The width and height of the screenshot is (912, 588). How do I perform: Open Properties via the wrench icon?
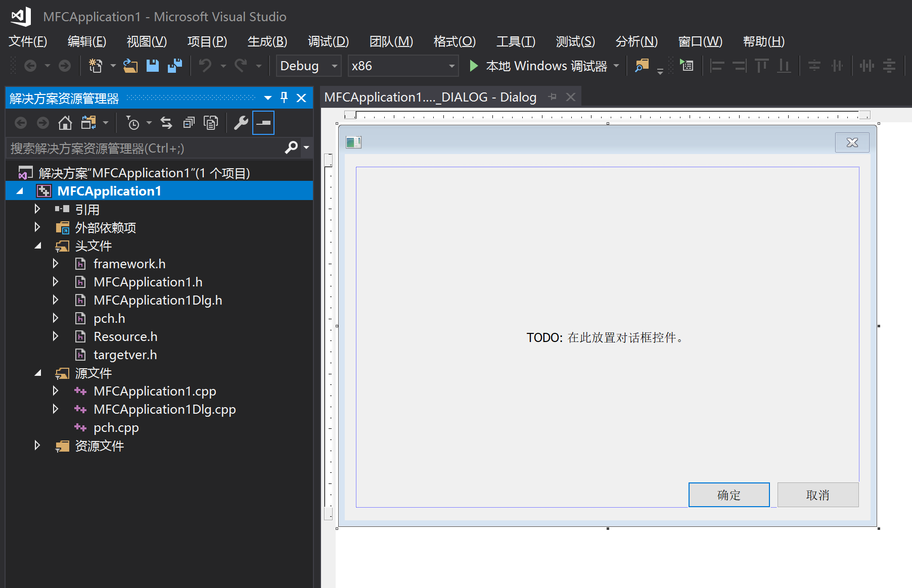pos(241,123)
